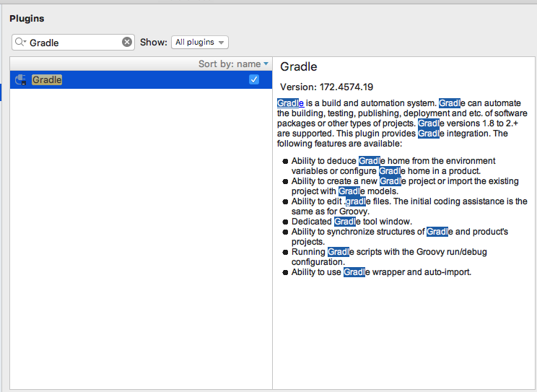Open the Sort by: name dropdown
The height and width of the screenshot is (392, 537).
[233, 64]
